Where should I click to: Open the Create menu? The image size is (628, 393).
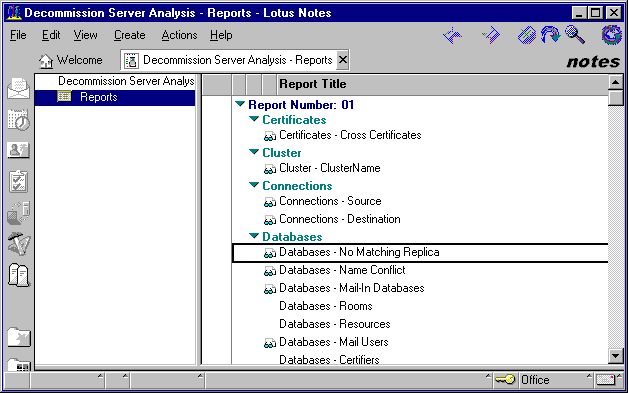pyautogui.click(x=129, y=35)
